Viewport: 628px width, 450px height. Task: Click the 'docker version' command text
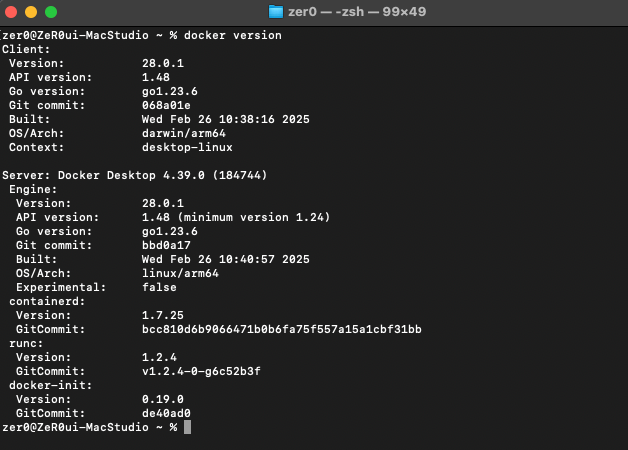click(x=233, y=35)
